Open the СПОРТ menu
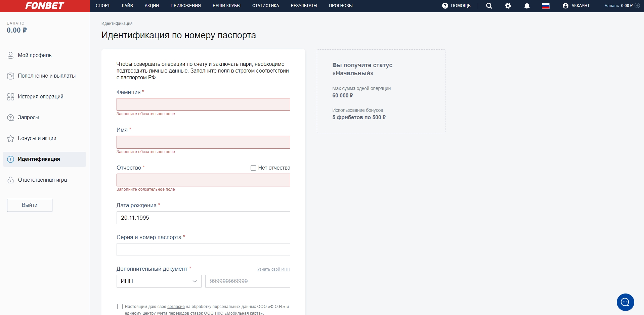 103,6
